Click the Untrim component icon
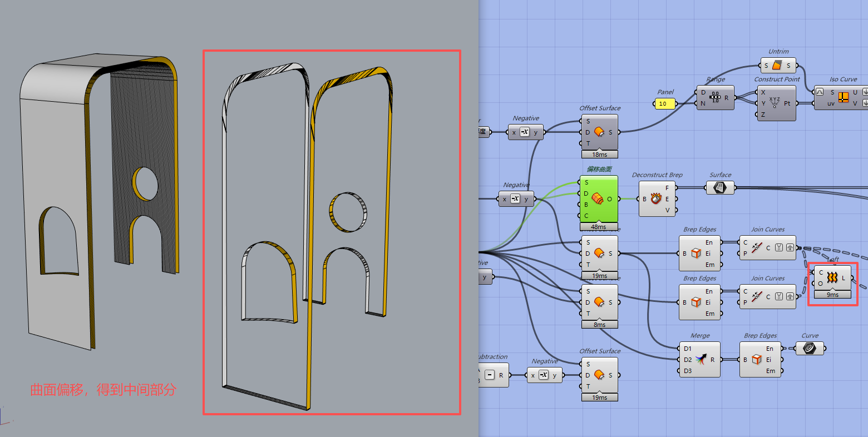Screen dimensions: 868x437 777,66
